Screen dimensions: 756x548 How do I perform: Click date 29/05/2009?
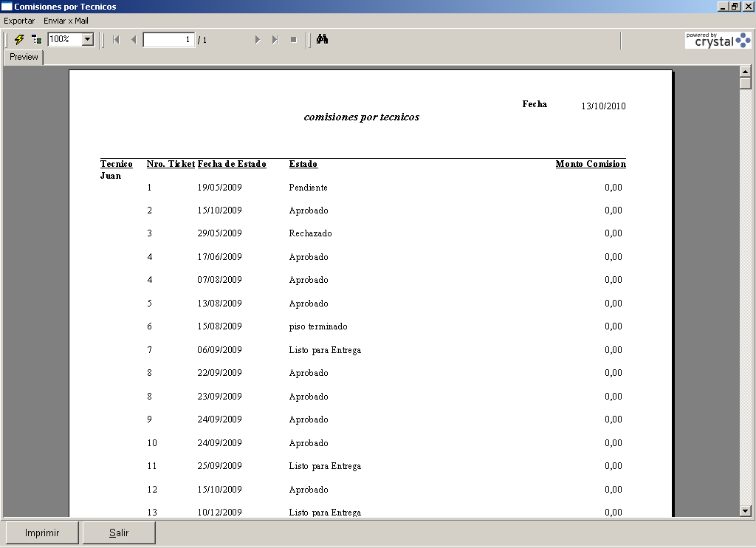219,233
